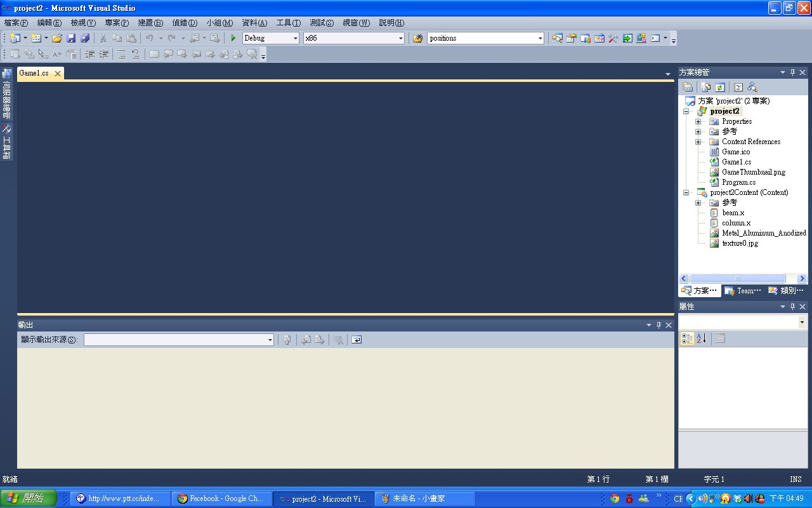Switch to Facebook - Google Chrome taskbar window
The width and height of the screenshot is (812, 508).
click(x=222, y=498)
